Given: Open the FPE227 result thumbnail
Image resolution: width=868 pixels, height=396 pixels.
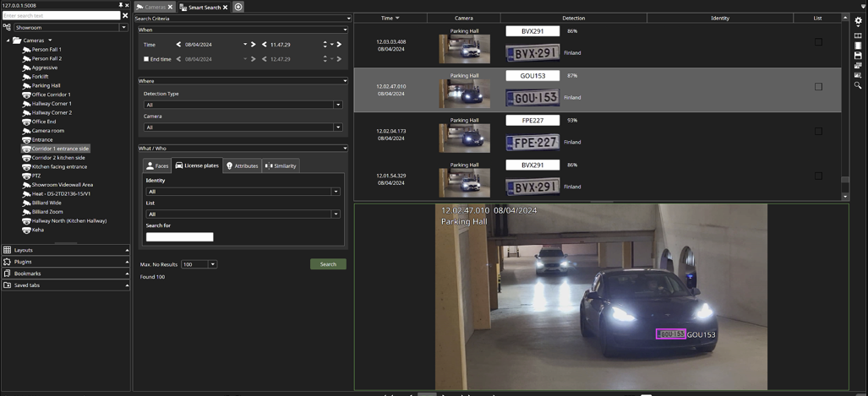Looking at the screenshot, I should point(465,138).
